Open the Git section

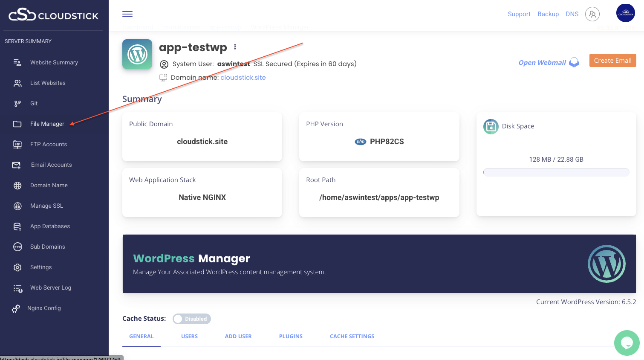click(x=34, y=103)
